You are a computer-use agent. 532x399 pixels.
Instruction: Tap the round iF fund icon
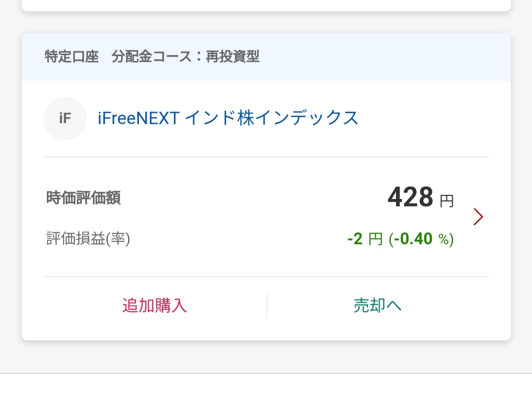pos(65,118)
